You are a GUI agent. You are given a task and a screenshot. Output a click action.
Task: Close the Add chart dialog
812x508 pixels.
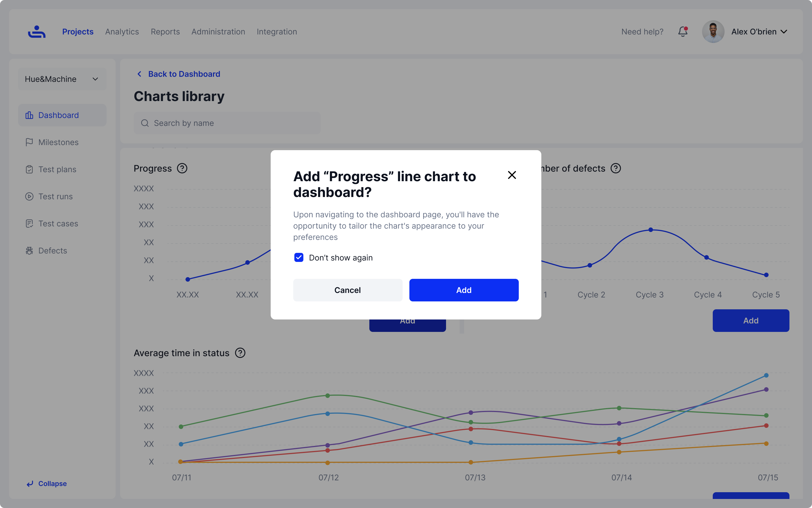pyautogui.click(x=512, y=175)
